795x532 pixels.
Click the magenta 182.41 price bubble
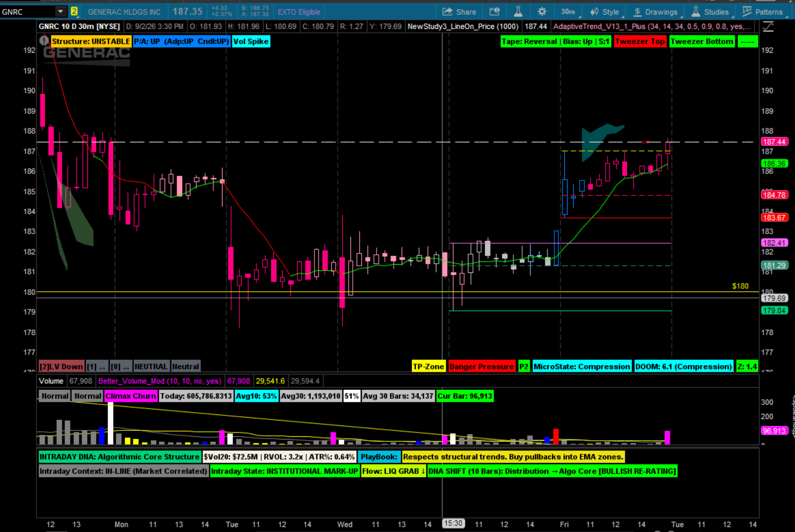(774, 243)
